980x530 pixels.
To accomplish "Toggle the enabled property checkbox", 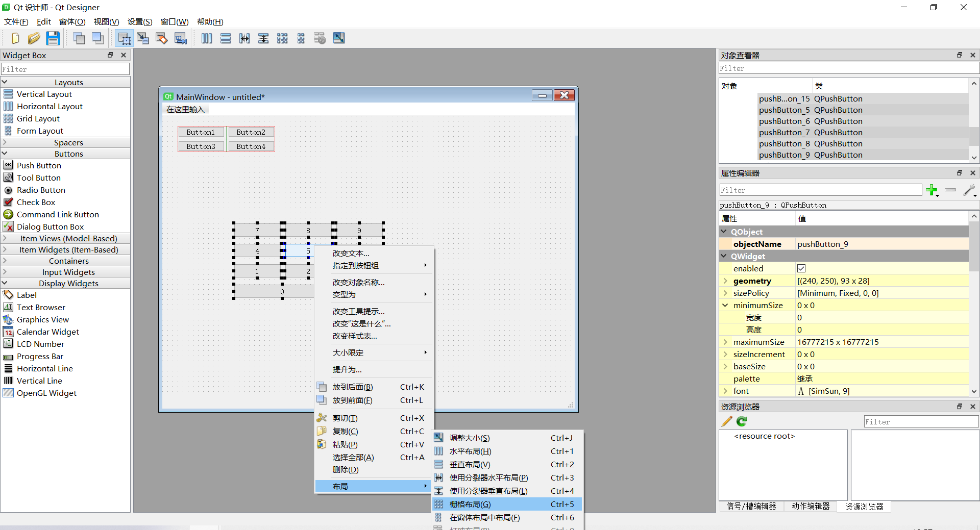I will (x=801, y=268).
